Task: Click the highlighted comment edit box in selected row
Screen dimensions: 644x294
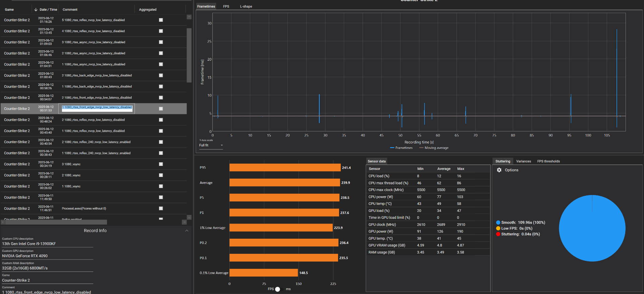Action: (97, 109)
